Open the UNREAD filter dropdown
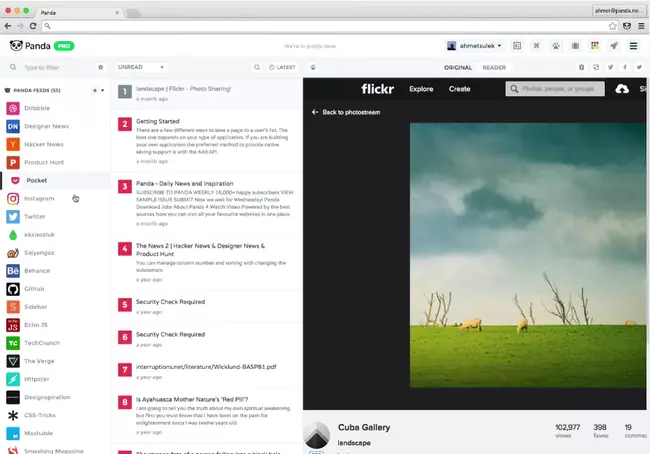The image size is (650, 454). (x=141, y=67)
